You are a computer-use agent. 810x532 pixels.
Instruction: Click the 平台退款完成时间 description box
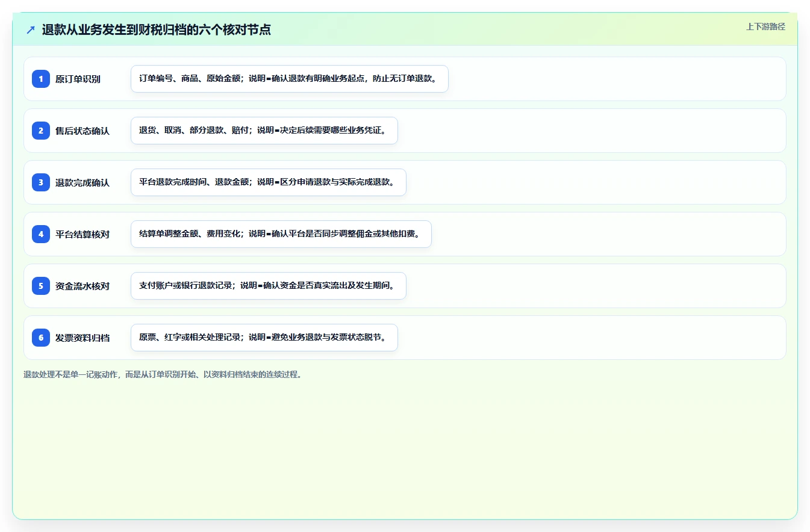click(x=269, y=182)
